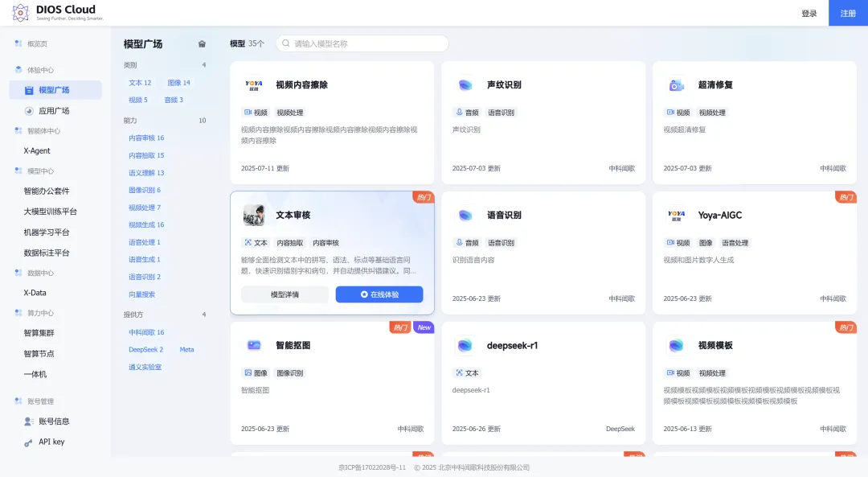Open the API key page
This screenshot has height=477, width=868.
pyautogui.click(x=51, y=442)
